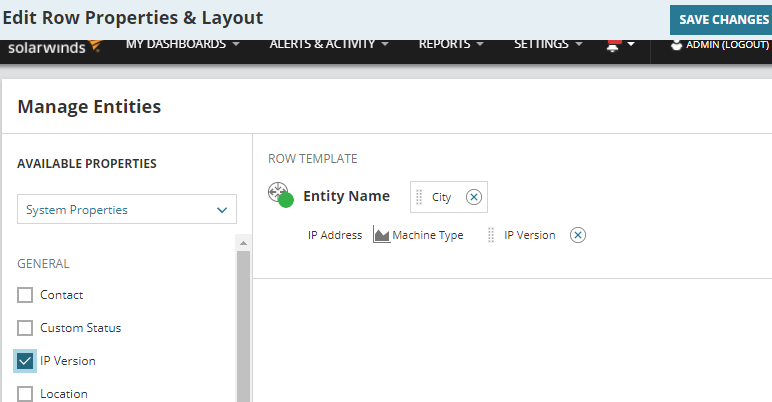This screenshot has width=772, height=402.
Task: Expand the My Dashboards menu
Action: [x=183, y=45]
